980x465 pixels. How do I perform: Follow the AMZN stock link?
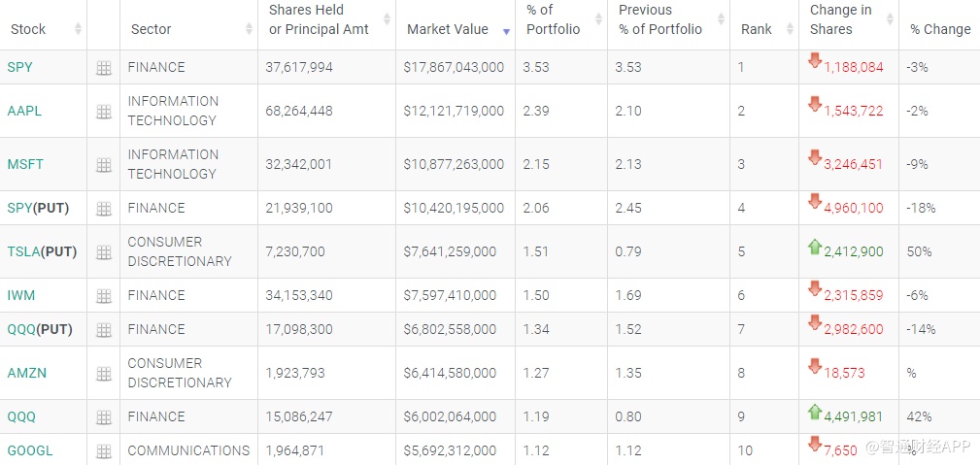pyautogui.click(x=26, y=374)
